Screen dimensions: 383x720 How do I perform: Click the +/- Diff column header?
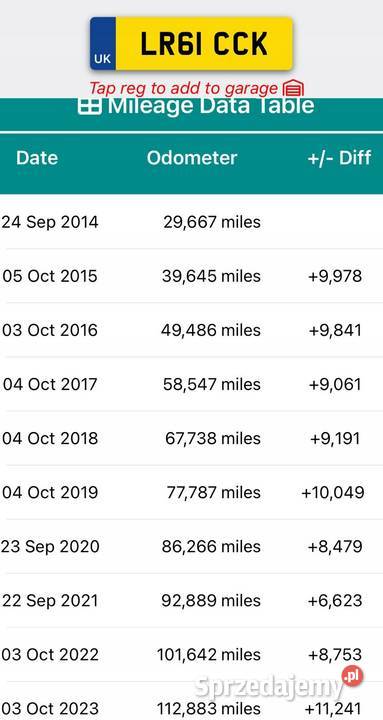339,158
